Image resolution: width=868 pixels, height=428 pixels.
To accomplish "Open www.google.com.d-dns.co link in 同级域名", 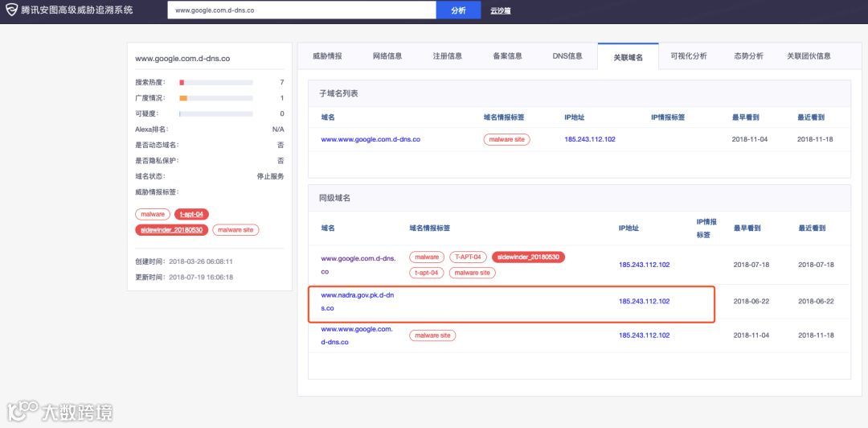I will click(358, 265).
